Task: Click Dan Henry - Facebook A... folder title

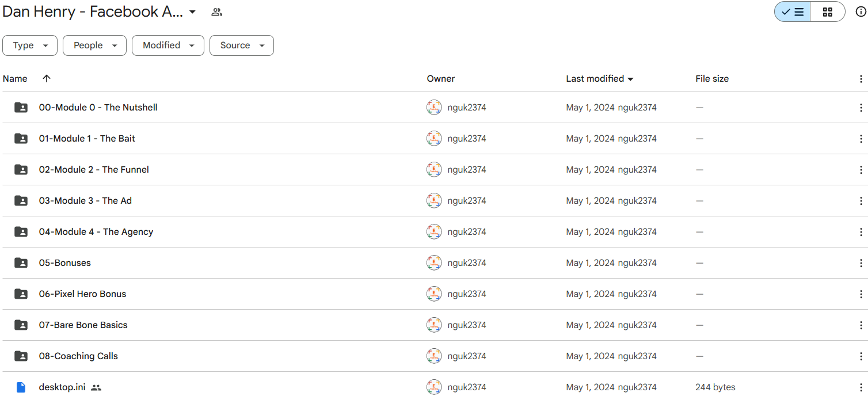Action: click(x=93, y=12)
